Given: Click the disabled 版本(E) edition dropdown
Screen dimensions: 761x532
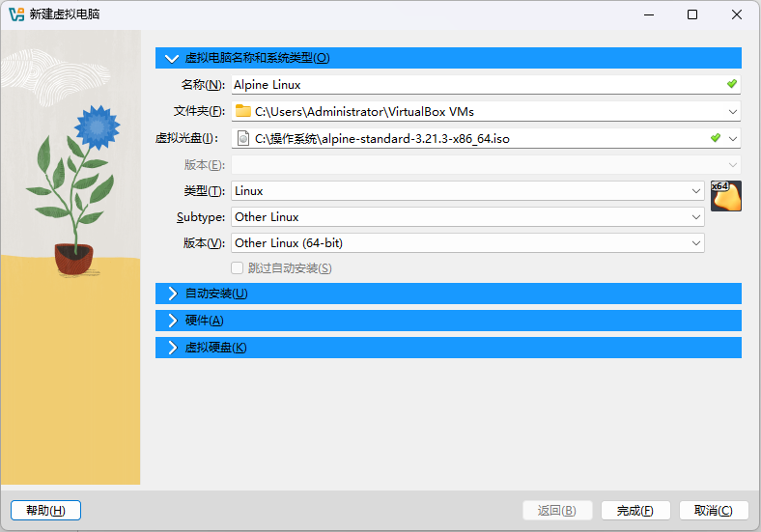Looking at the screenshot, I should [x=486, y=164].
